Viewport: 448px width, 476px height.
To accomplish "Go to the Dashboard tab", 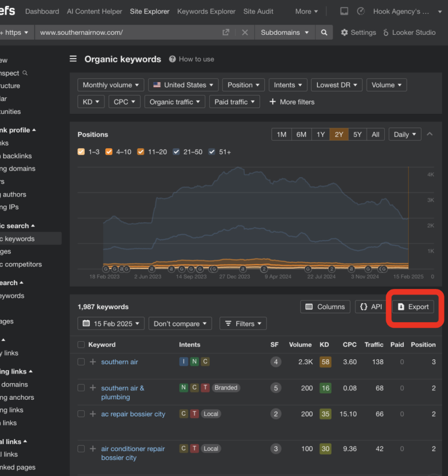I will (x=42, y=11).
